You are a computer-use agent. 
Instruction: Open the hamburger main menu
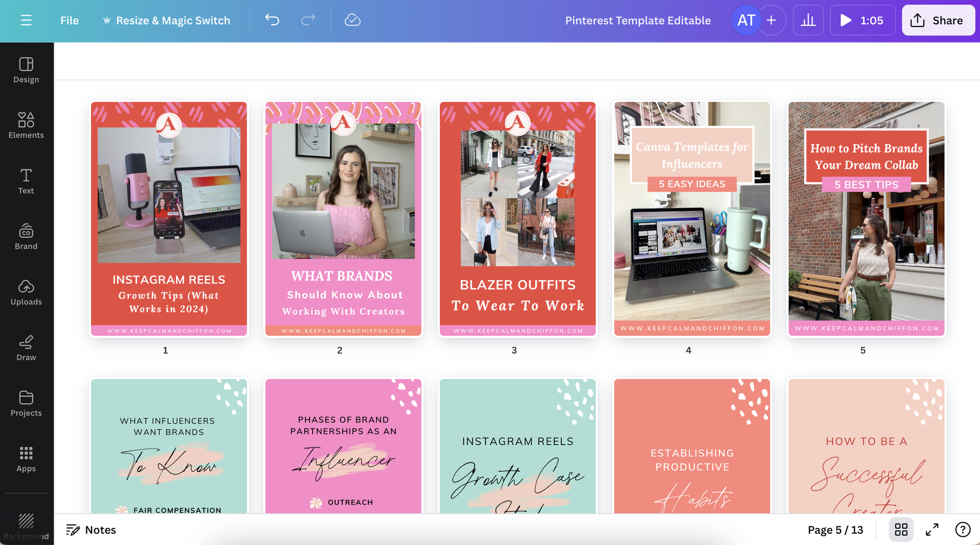coord(26,20)
